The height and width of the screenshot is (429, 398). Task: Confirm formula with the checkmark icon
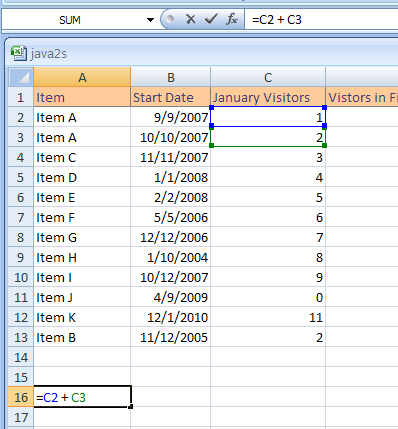211,19
